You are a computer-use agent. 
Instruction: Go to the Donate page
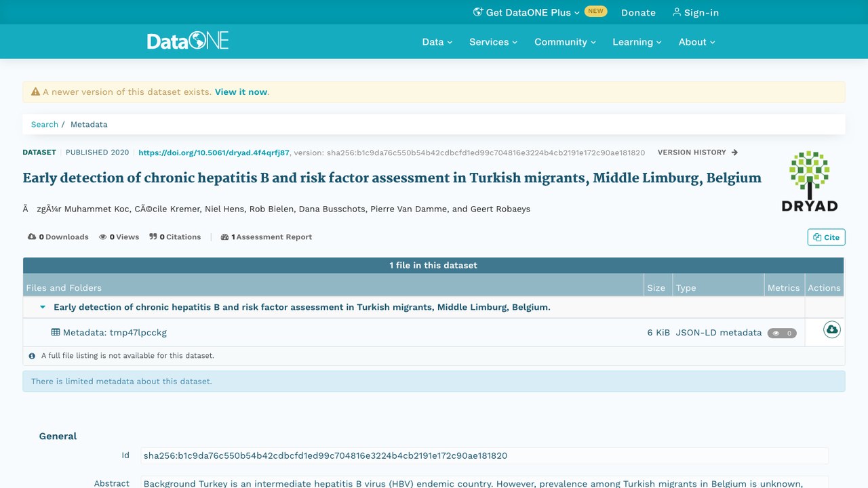(x=638, y=12)
